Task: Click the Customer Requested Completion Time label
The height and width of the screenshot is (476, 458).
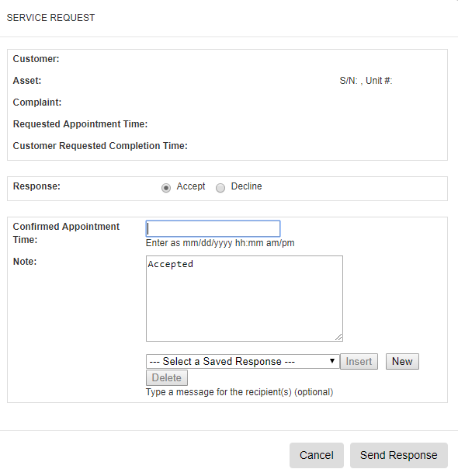Action: point(100,146)
